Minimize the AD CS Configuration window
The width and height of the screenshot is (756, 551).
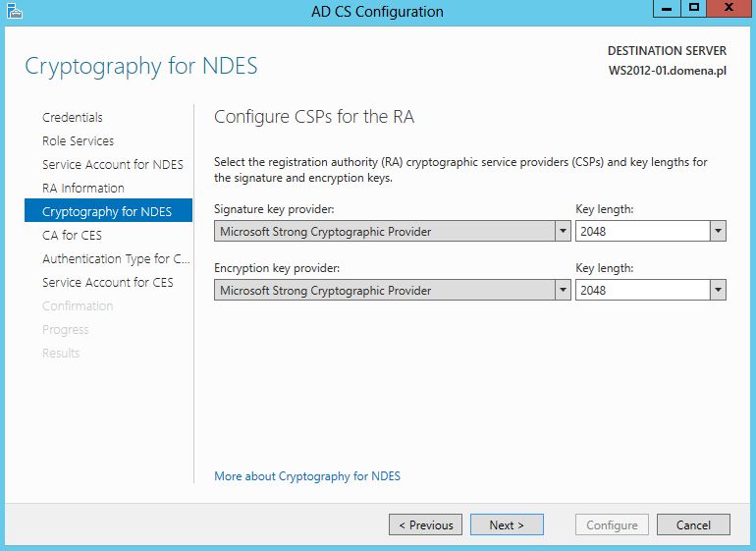[667, 8]
